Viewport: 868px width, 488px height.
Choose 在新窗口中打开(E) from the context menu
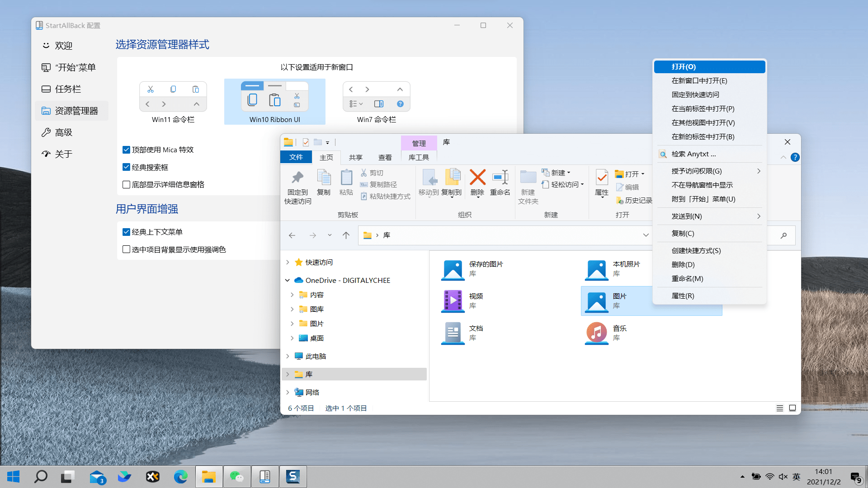pyautogui.click(x=699, y=81)
